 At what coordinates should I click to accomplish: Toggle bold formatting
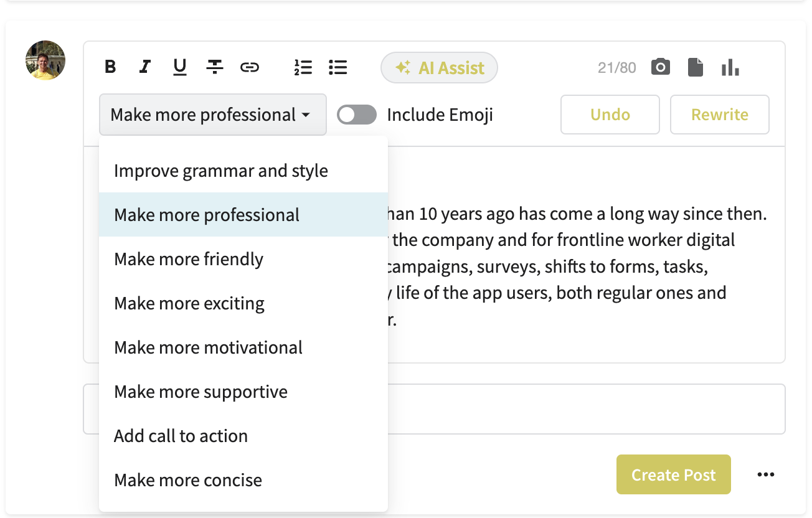tap(110, 67)
